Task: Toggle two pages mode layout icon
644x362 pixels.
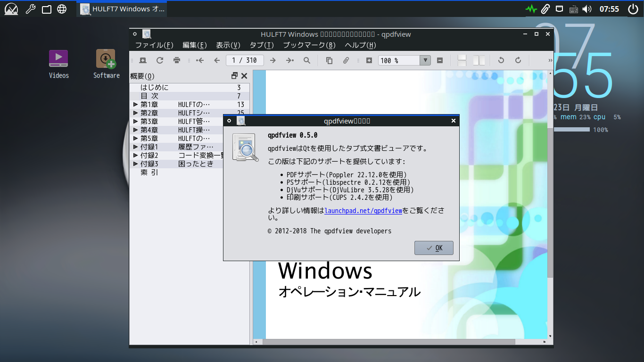Action: coord(479,60)
